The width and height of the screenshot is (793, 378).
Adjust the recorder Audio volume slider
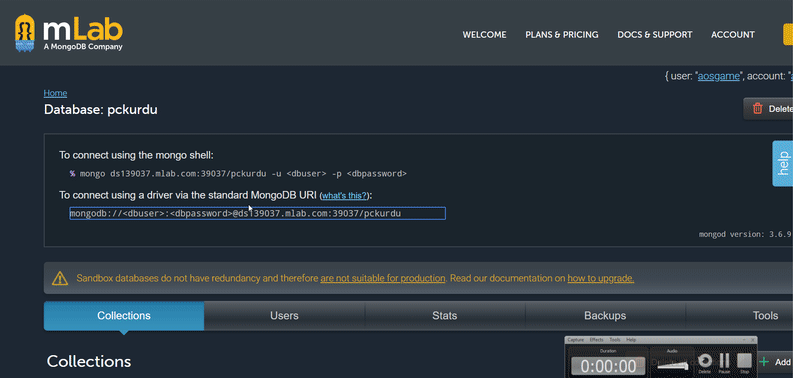click(x=672, y=365)
